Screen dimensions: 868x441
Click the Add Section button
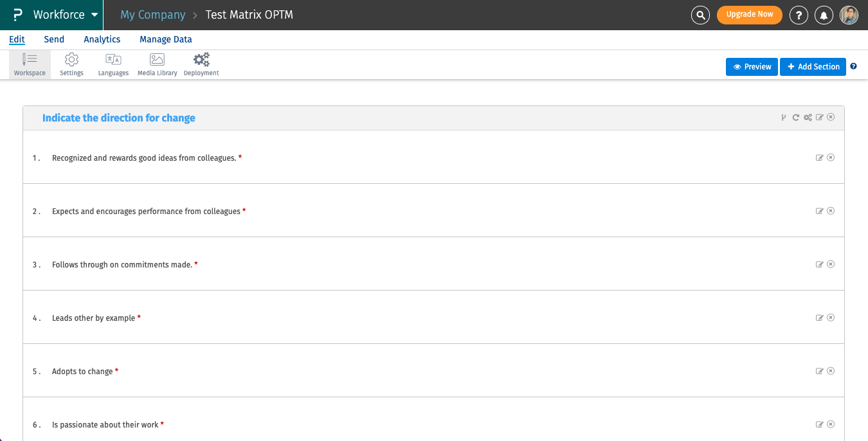tap(813, 67)
